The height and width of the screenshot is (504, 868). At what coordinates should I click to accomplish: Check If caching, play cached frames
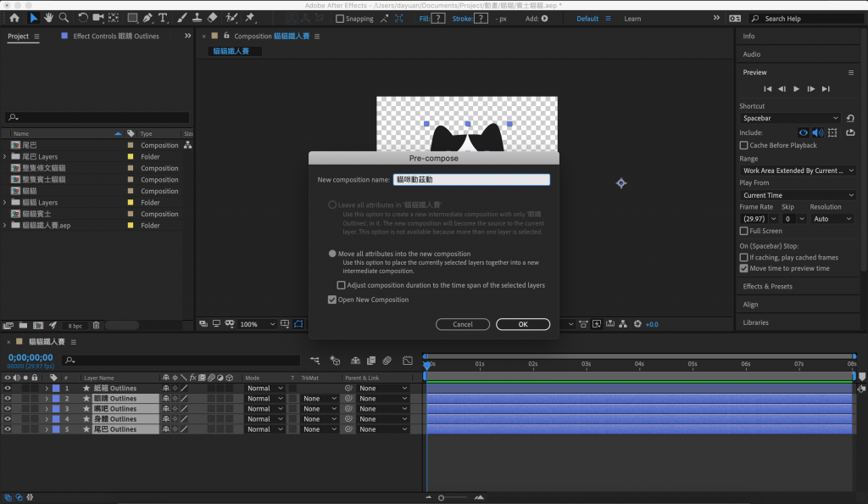coord(744,258)
